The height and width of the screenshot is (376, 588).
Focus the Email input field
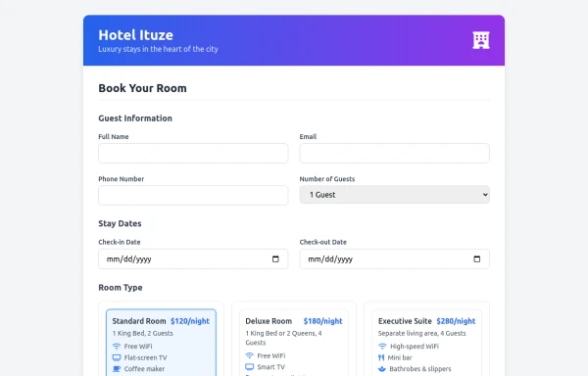(x=395, y=153)
